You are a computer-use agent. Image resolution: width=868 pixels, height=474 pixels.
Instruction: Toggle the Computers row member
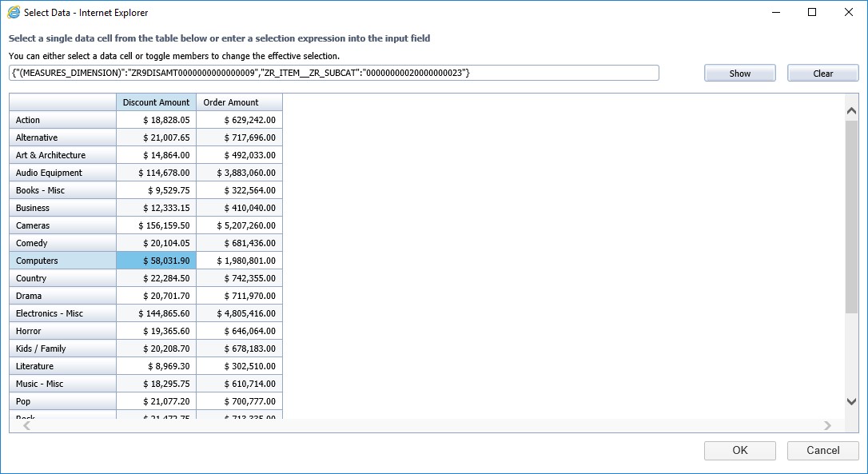pyautogui.click(x=63, y=261)
